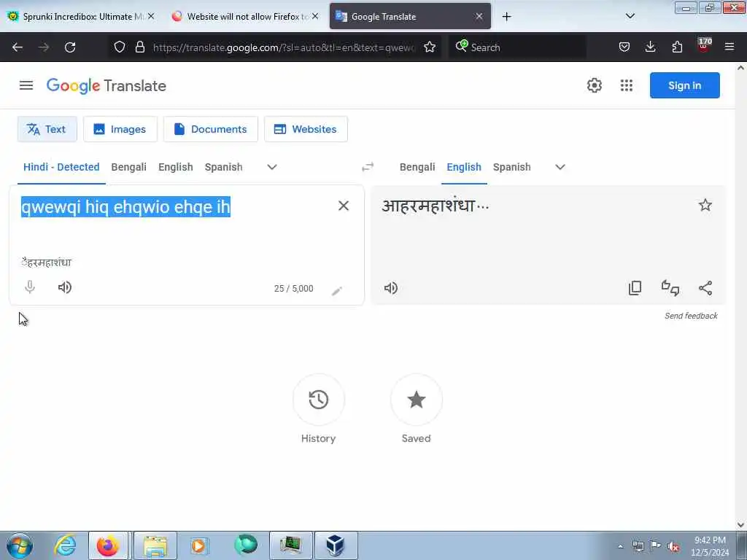Save page to Pocket
Image resolution: width=747 pixels, height=560 pixels.
(x=624, y=47)
